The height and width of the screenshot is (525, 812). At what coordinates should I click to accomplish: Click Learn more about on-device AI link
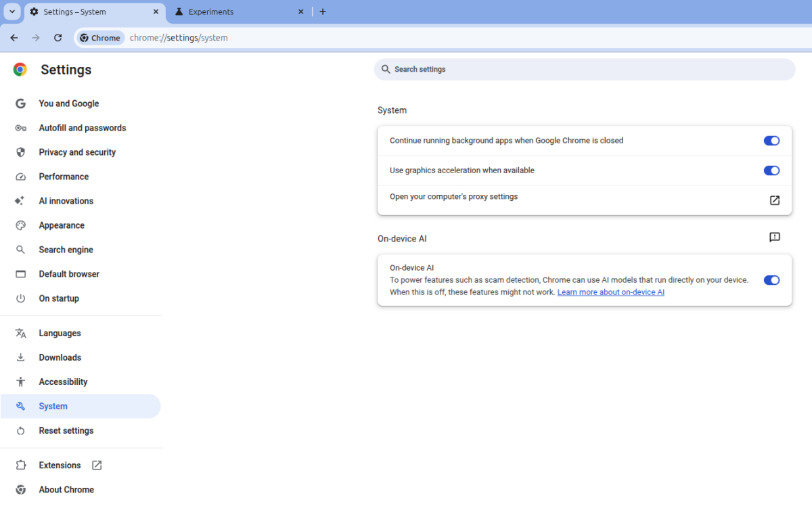click(x=611, y=292)
